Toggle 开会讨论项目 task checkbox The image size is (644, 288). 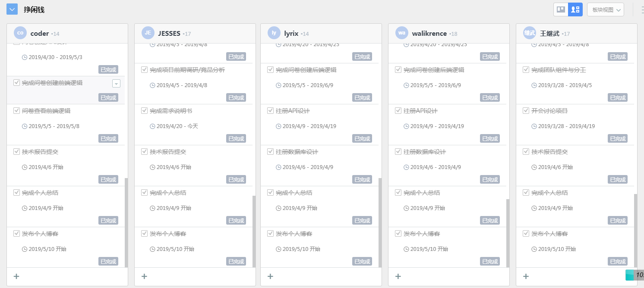pos(526,111)
